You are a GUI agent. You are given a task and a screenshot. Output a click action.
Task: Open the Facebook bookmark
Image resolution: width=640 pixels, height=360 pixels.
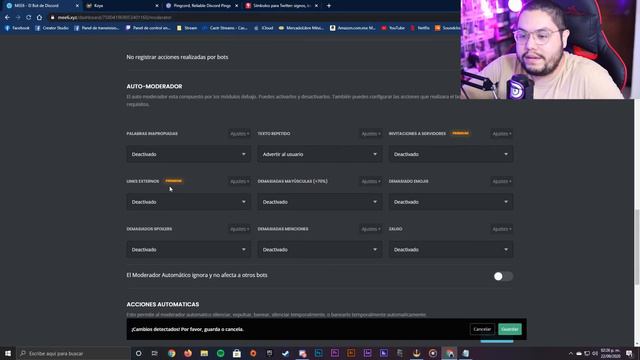17,28
